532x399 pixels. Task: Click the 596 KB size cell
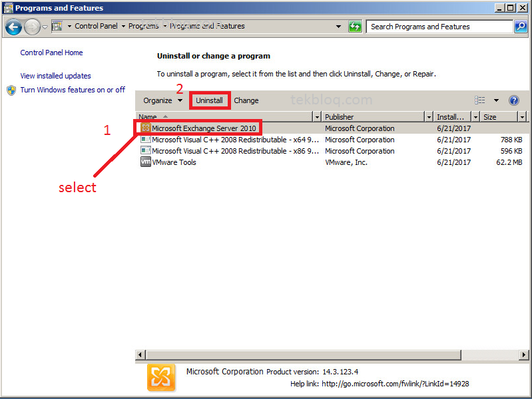point(511,151)
